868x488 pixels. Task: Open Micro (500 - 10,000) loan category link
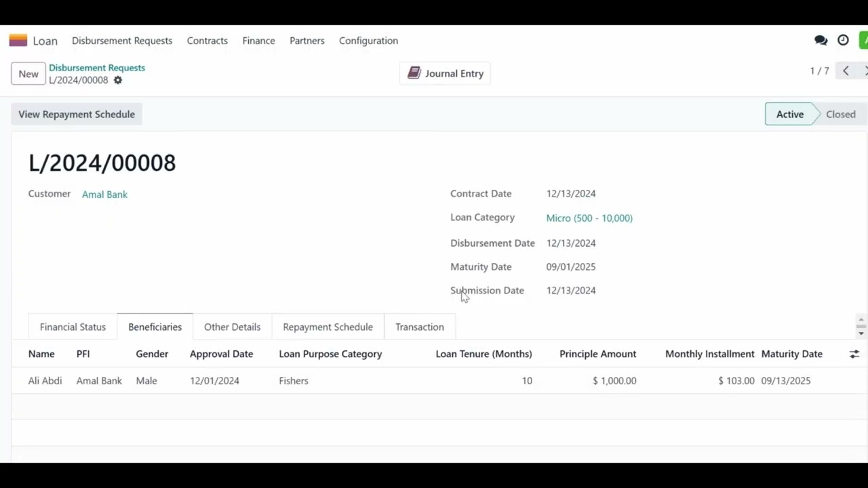(589, 218)
